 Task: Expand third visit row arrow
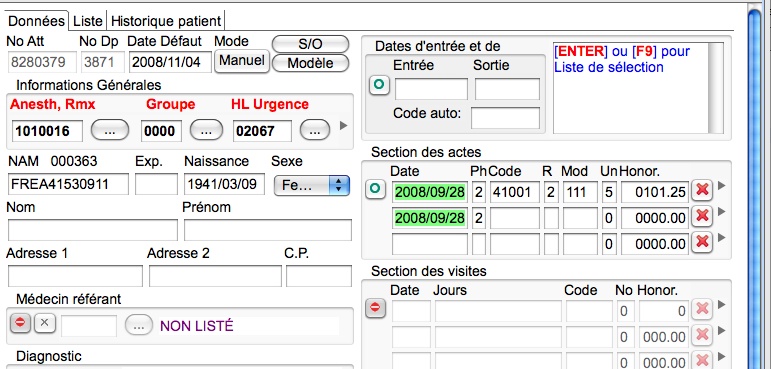721,356
